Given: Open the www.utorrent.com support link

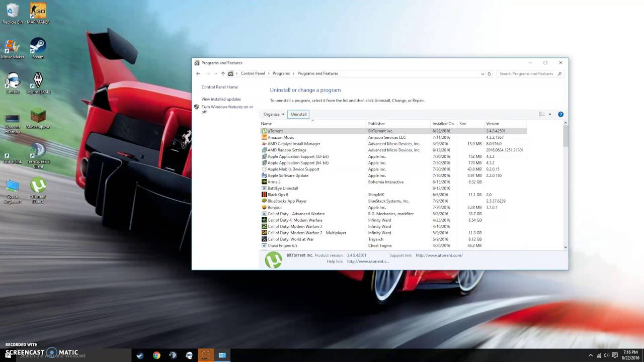Looking at the screenshot, I should click(439, 255).
